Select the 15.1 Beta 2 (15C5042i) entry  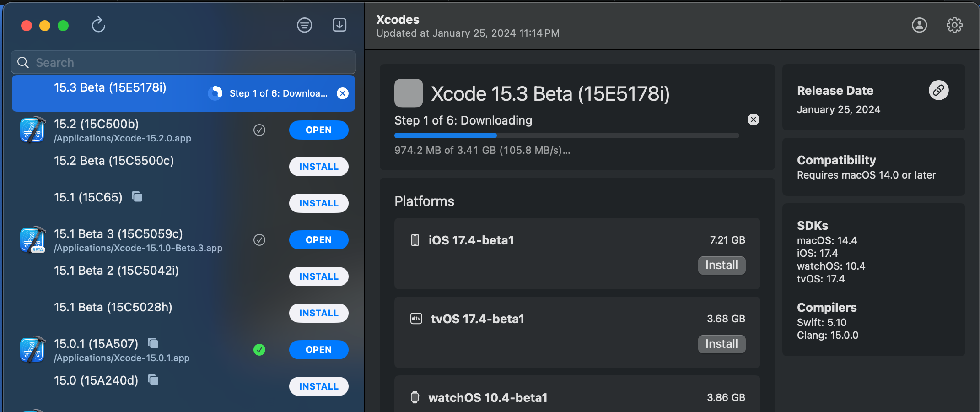tap(183, 276)
